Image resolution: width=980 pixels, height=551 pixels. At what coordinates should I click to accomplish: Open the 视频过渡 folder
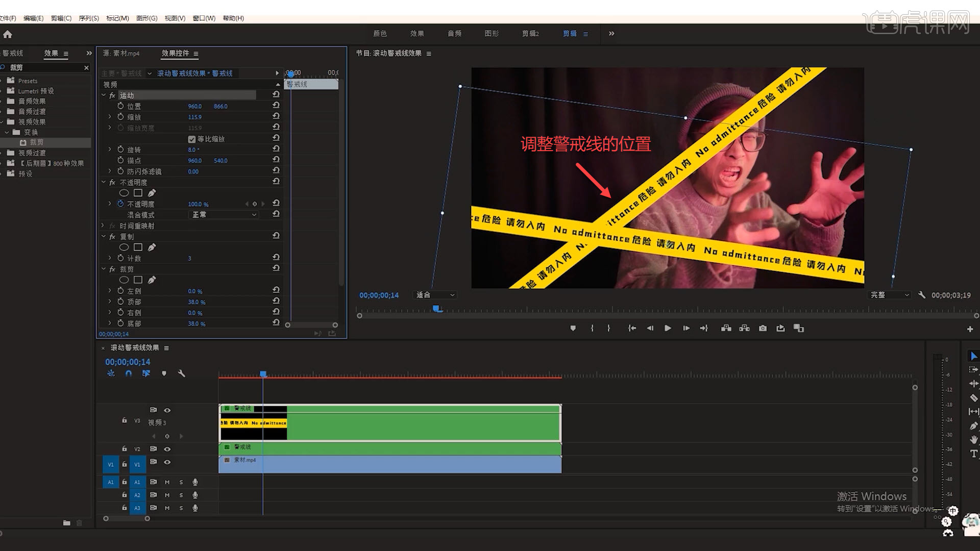point(32,153)
